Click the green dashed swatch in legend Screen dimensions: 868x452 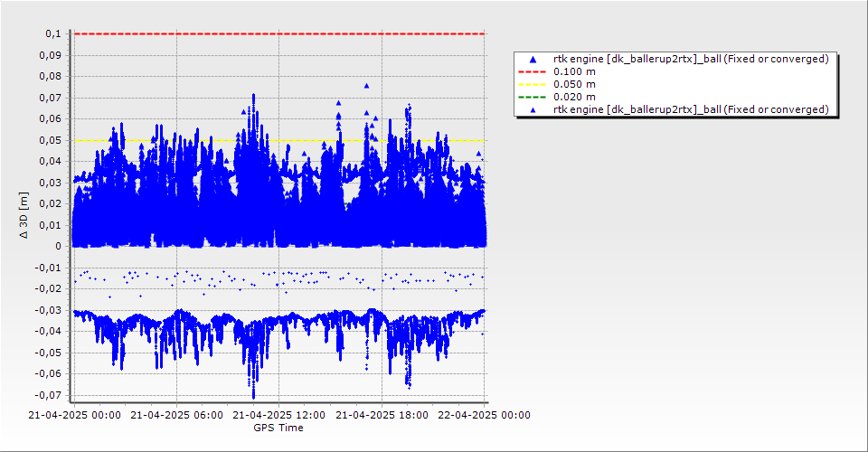click(532, 98)
